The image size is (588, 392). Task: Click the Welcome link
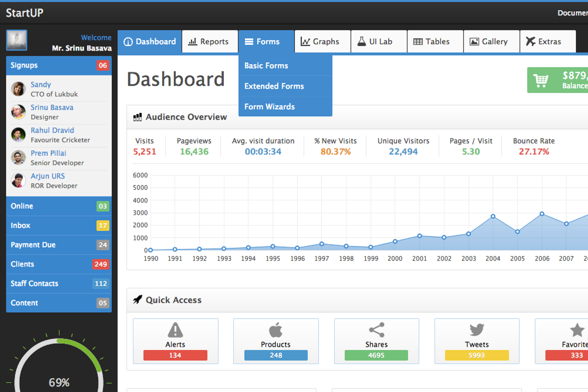click(96, 38)
